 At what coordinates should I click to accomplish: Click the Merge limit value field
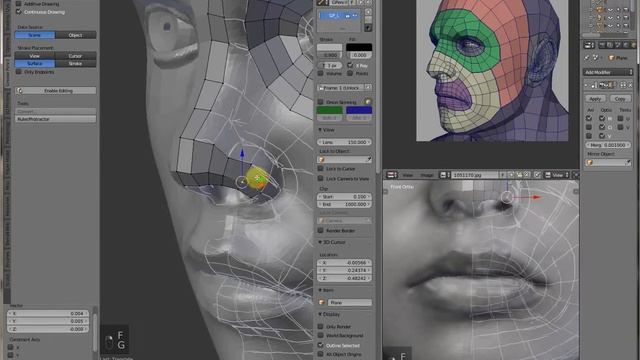pos(608,145)
